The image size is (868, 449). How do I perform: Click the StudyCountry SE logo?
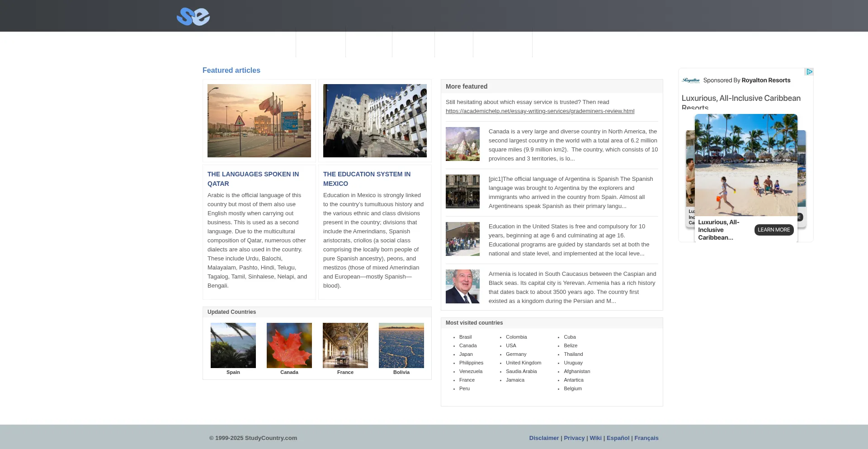click(193, 17)
